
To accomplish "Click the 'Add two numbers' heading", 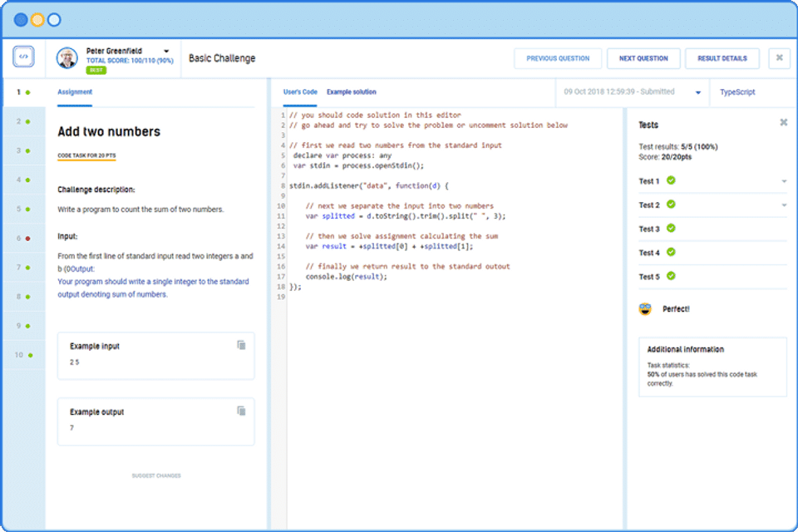I will [x=109, y=131].
